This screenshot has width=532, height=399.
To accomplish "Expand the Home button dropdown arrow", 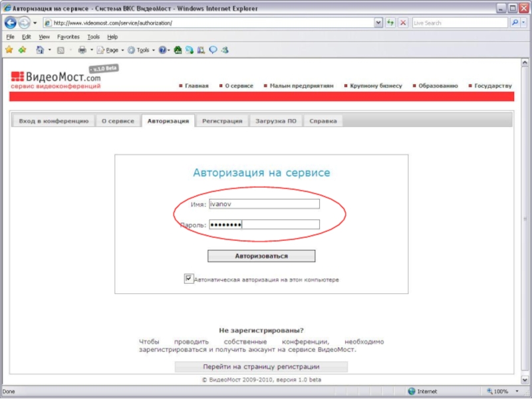I will click(x=49, y=50).
